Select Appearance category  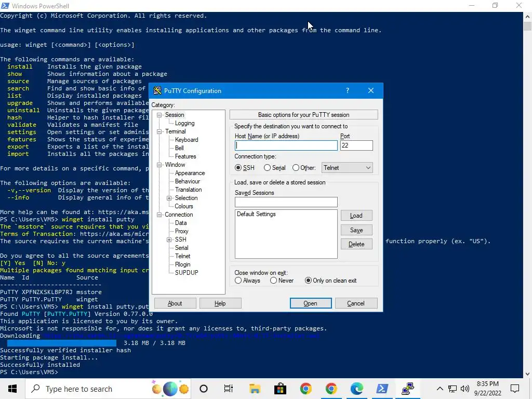pyautogui.click(x=190, y=173)
